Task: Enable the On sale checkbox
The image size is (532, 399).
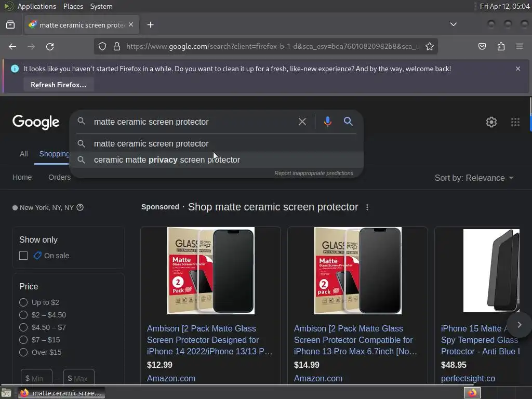Action: coord(23,256)
